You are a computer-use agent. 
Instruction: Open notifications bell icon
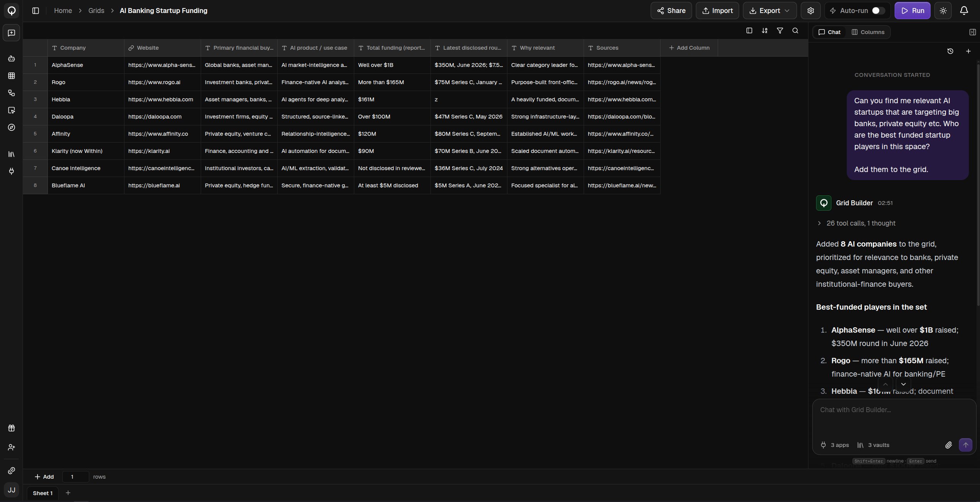click(964, 11)
